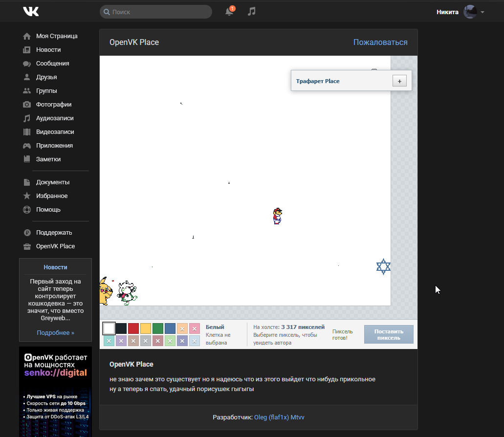Click the locked gray color swatch
504x437 pixels.
click(x=146, y=341)
